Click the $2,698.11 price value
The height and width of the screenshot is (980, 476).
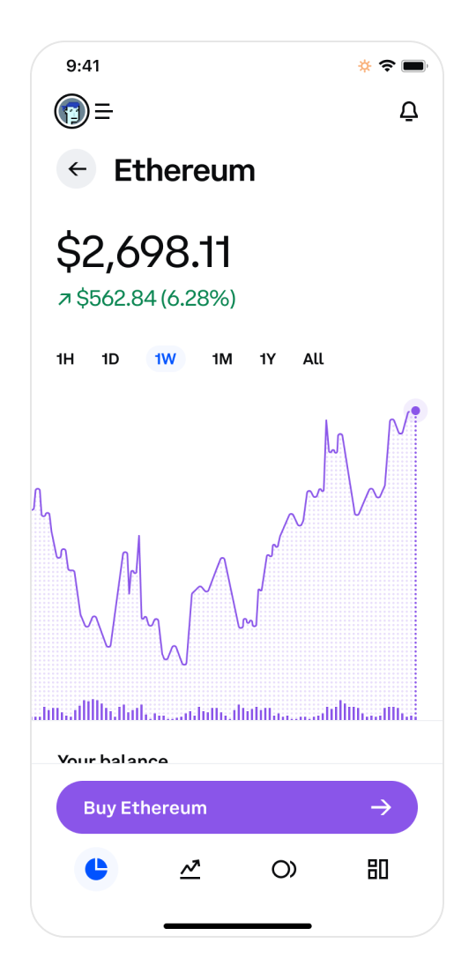(143, 253)
